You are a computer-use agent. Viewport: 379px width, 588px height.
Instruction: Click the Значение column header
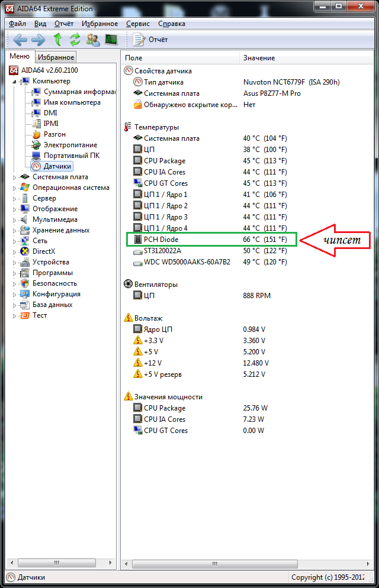[x=259, y=58]
